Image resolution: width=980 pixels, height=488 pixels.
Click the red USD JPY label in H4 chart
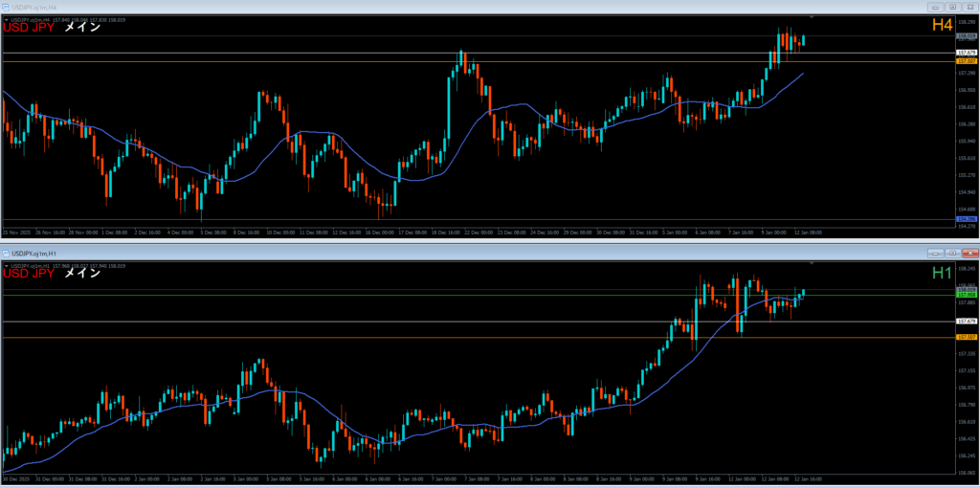28,28
